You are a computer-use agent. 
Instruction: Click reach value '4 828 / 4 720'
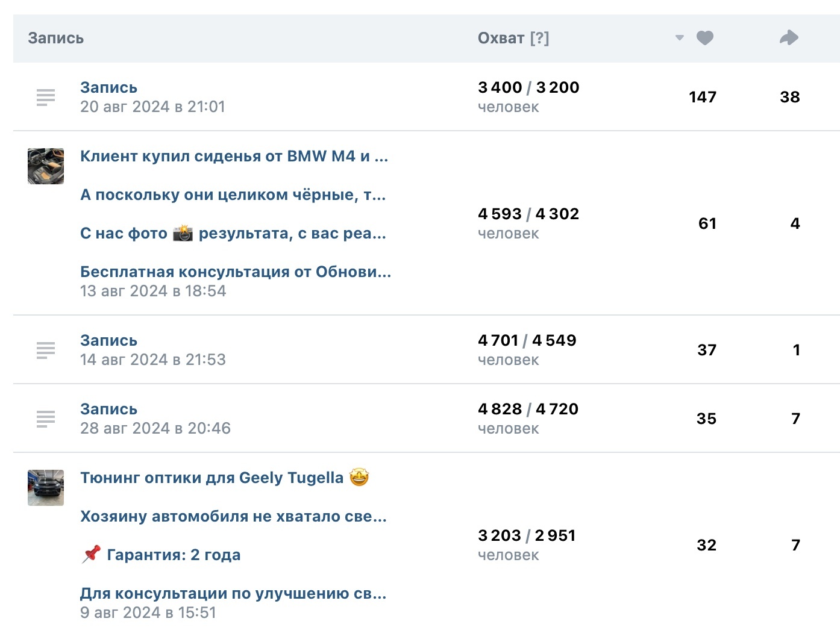pyautogui.click(x=528, y=409)
